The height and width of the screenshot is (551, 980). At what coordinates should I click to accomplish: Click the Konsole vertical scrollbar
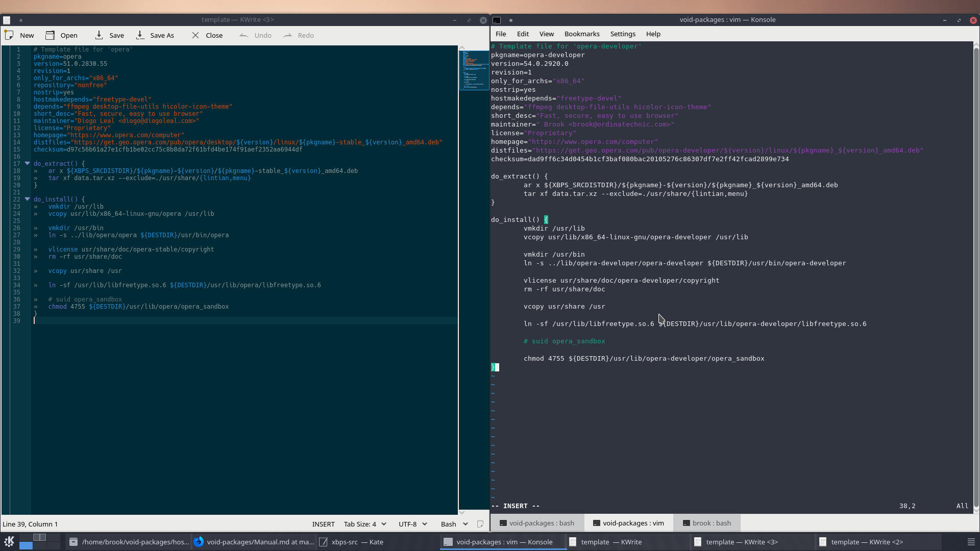click(976, 278)
